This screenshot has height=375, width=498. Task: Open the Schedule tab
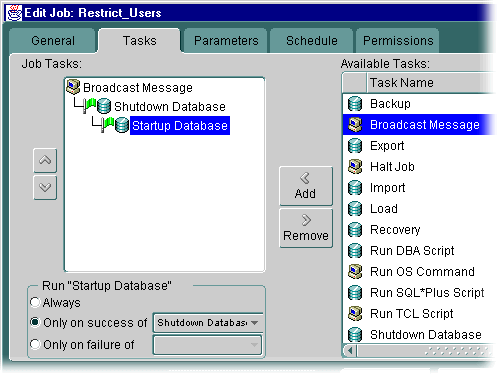point(312,41)
